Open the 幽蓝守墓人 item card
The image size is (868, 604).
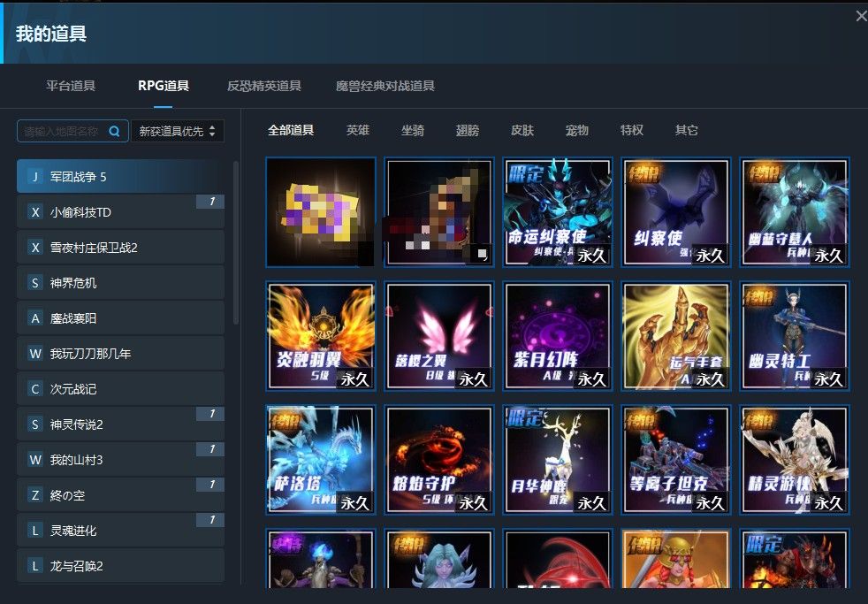795,212
